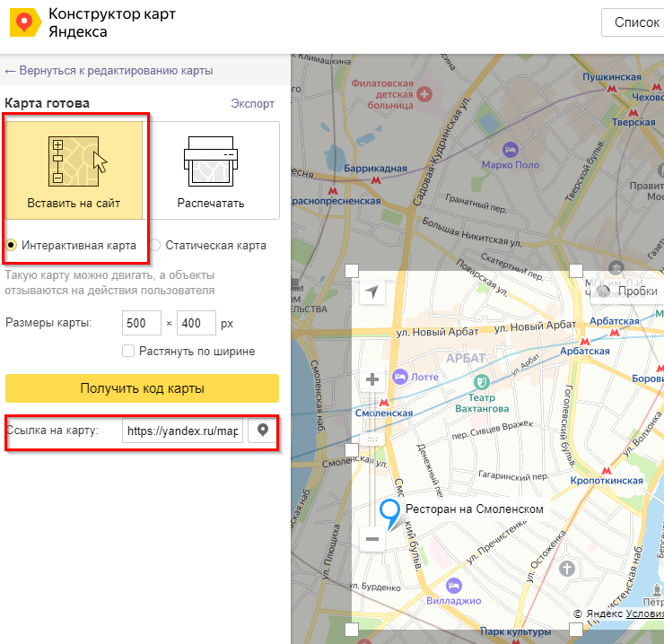This screenshot has height=644, width=664.
Task: Click the 'Ресторан на Смоленском' label
Action: click(475, 509)
